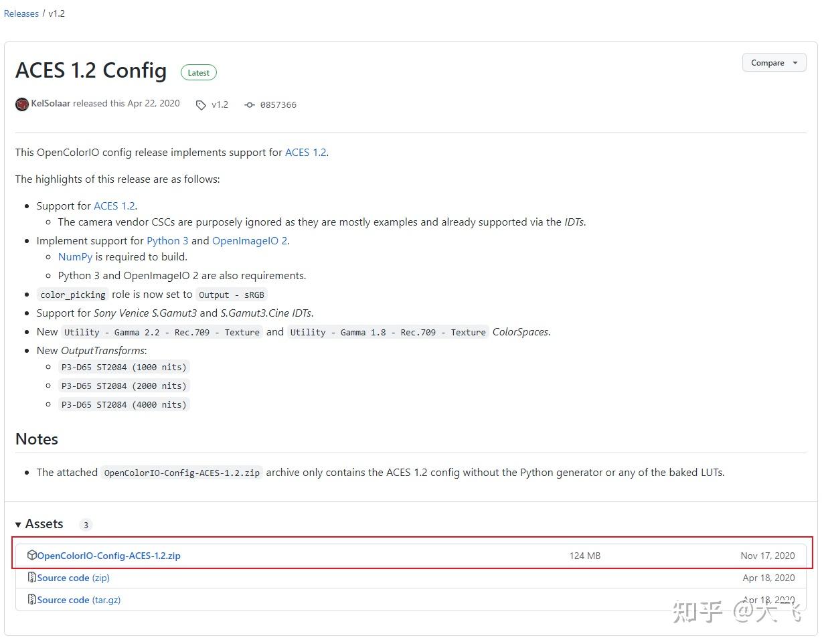Click the Latest release badge
Screen dimensions: 822x644
coord(198,72)
